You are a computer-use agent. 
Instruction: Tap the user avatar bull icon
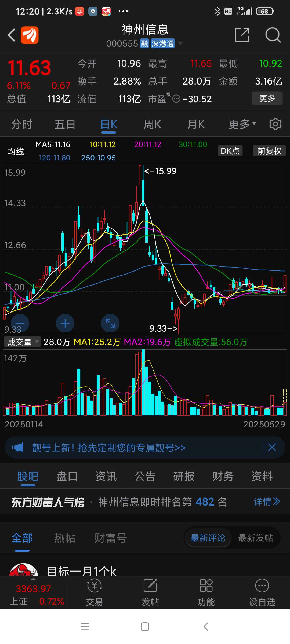coord(24,569)
